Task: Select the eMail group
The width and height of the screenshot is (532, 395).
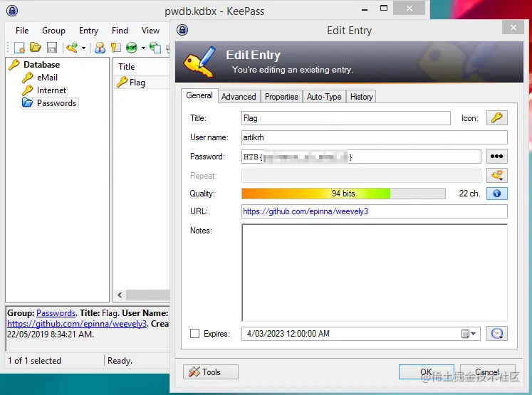Action: coord(47,78)
